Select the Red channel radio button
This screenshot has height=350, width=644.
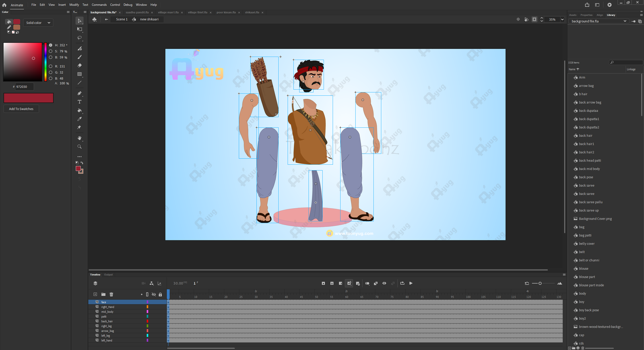click(x=51, y=66)
